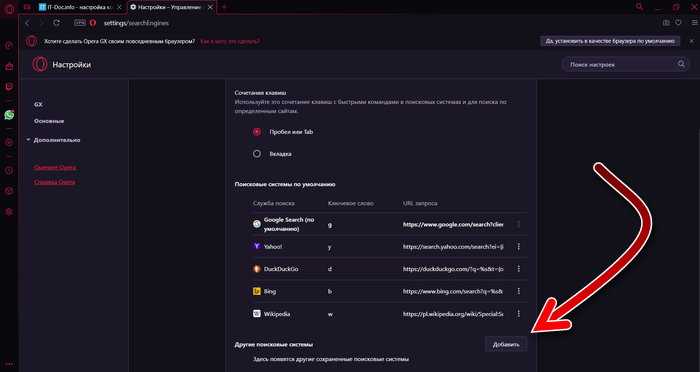Click the 'Сочетания клавиш' heading
Viewport: 700px width, 372px height.
[260, 93]
